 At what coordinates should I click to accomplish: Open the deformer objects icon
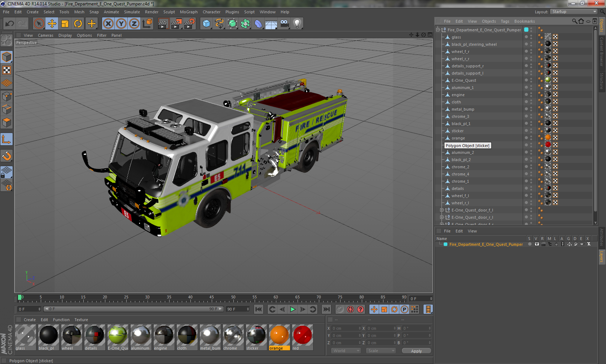(258, 24)
